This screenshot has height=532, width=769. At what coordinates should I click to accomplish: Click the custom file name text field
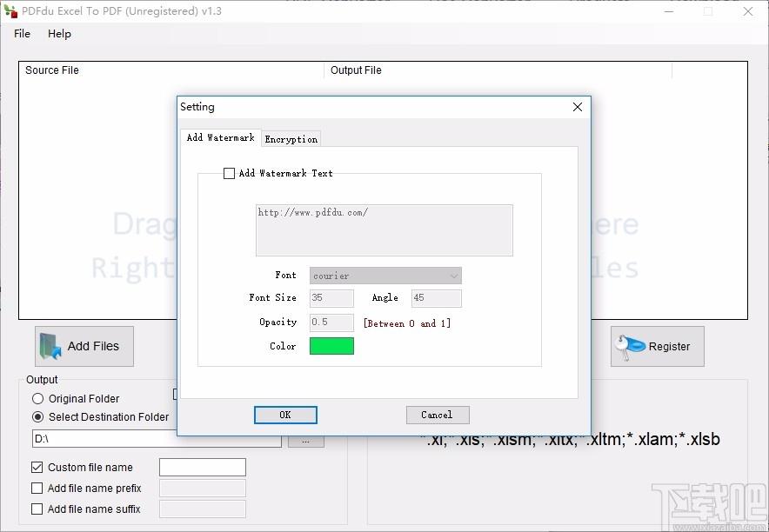tap(203, 468)
